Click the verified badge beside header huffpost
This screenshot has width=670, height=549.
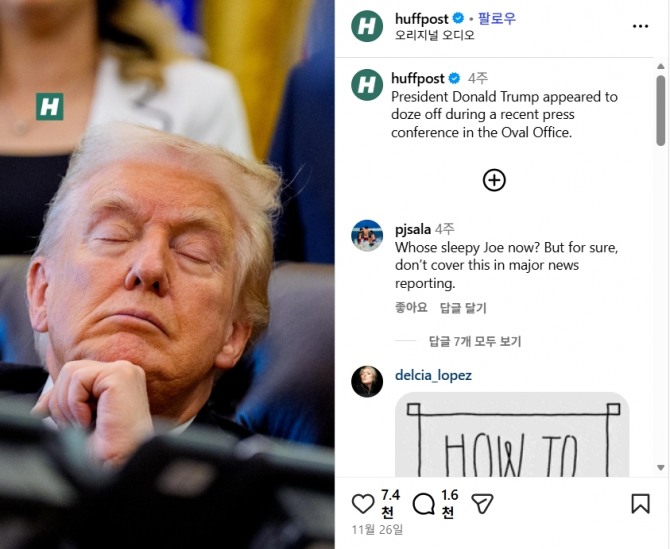coord(458,18)
